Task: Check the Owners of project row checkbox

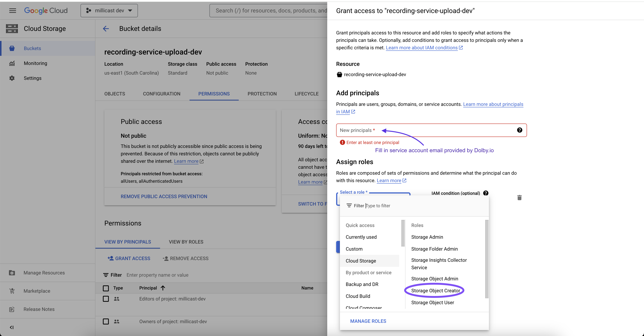Action: pyautogui.click(x=106, y=321)
